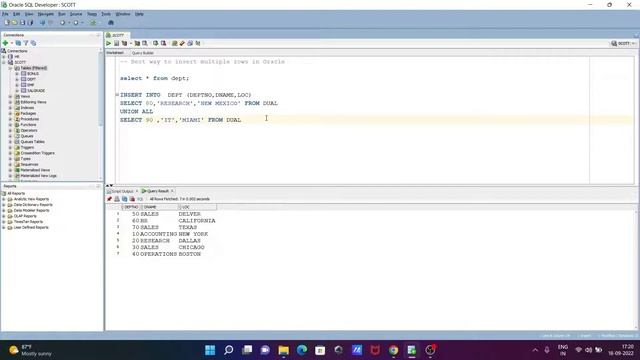Click the New Connection green plus icon
The image size is (640, 360).
pyautogui.click(x=5, y=43)
